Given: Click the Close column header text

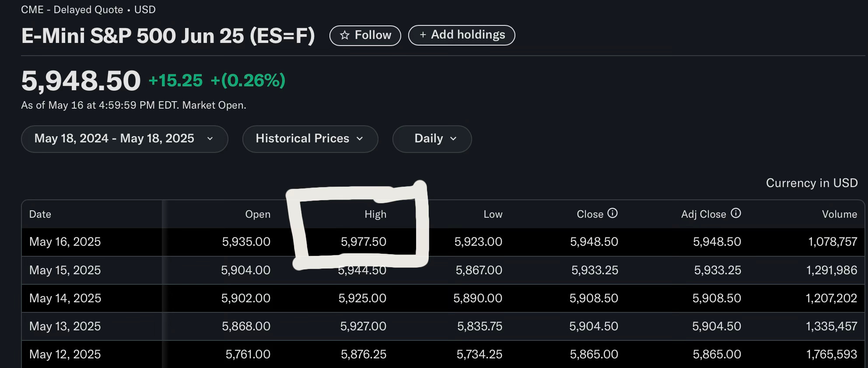Looking at the screenshot, I should point(590,214).
